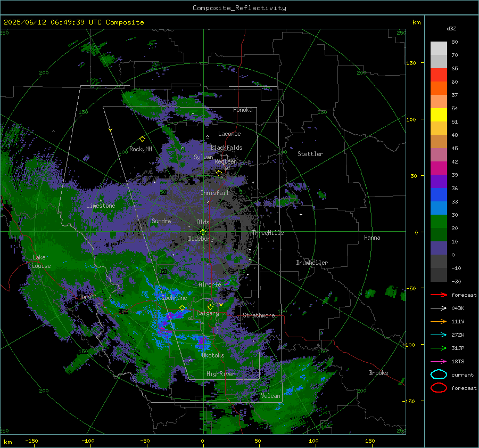Select the 42 dBZ pink color swatch
Screen dimensions: 479x448
(x=439, y=154)
